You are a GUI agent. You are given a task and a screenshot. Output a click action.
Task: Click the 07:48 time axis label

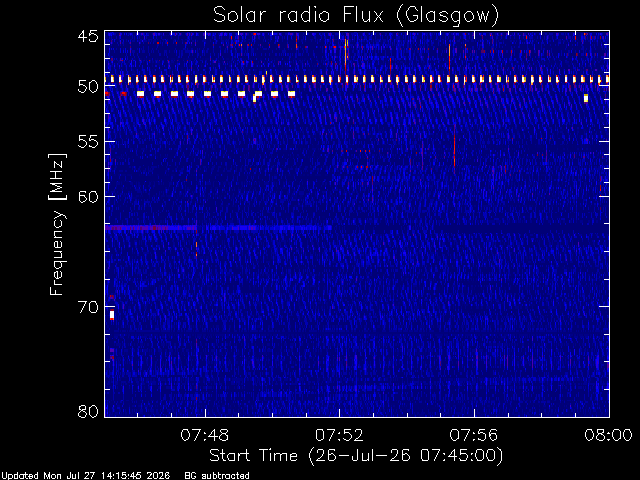pyautogui.click(x=205, y=435)
